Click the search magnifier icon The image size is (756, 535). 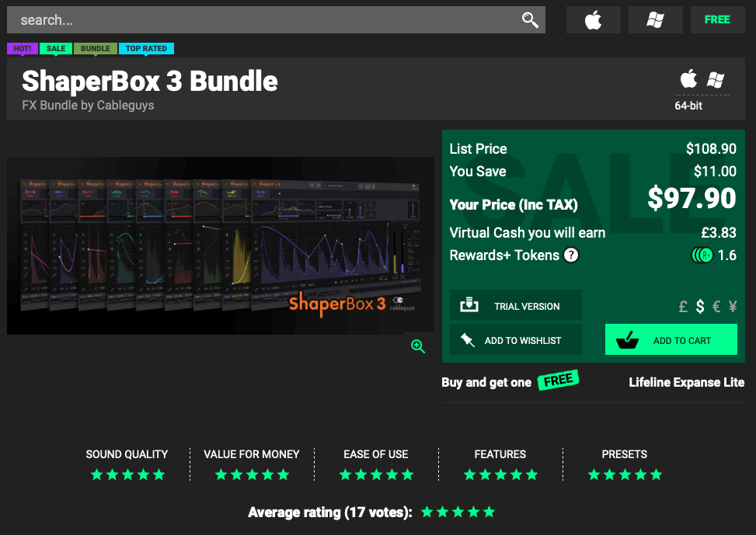(x=530, y=19)
